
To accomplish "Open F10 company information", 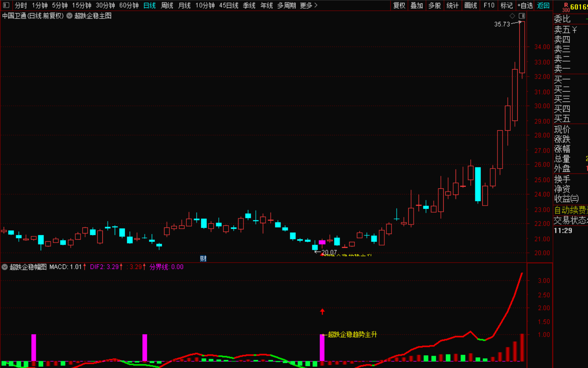I will tap(489, 5).
